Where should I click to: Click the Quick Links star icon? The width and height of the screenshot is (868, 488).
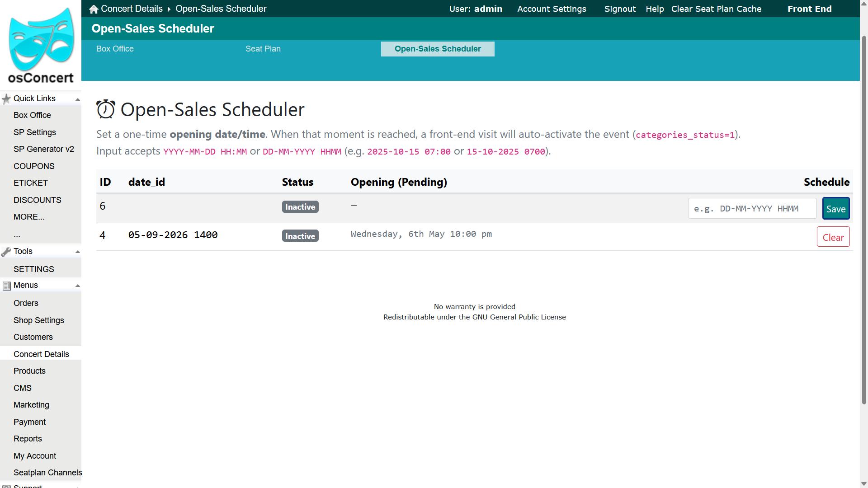click(x=6, y=99)
